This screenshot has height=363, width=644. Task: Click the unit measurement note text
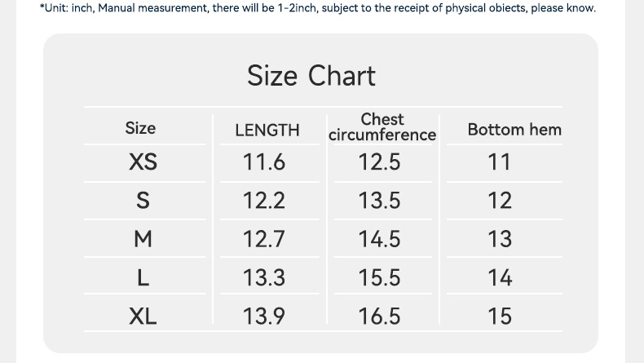318,8
